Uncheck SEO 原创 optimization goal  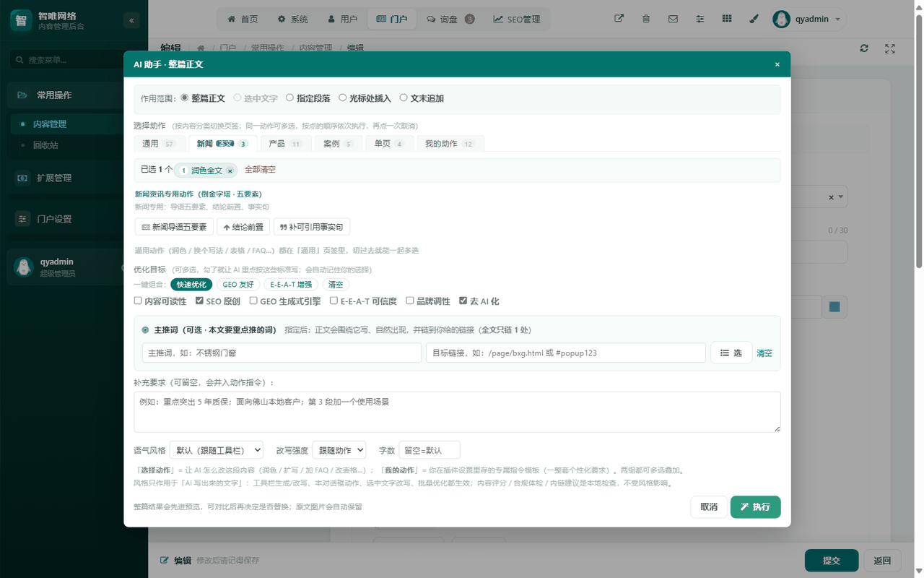pos(200,301)
